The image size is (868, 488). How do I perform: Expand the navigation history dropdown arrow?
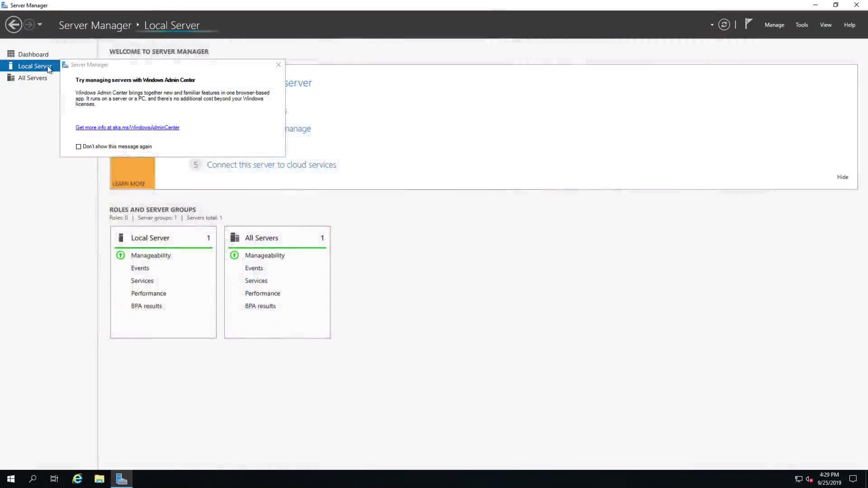(x=40, y=24)
